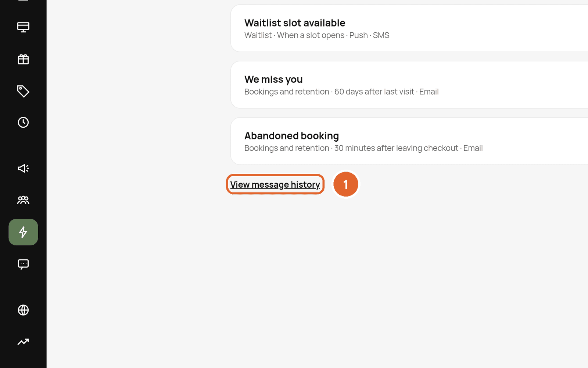Select the highlighted lightning bolt automations icon
The height and width of the screenshot is (368, 588).
coord(23,232)
